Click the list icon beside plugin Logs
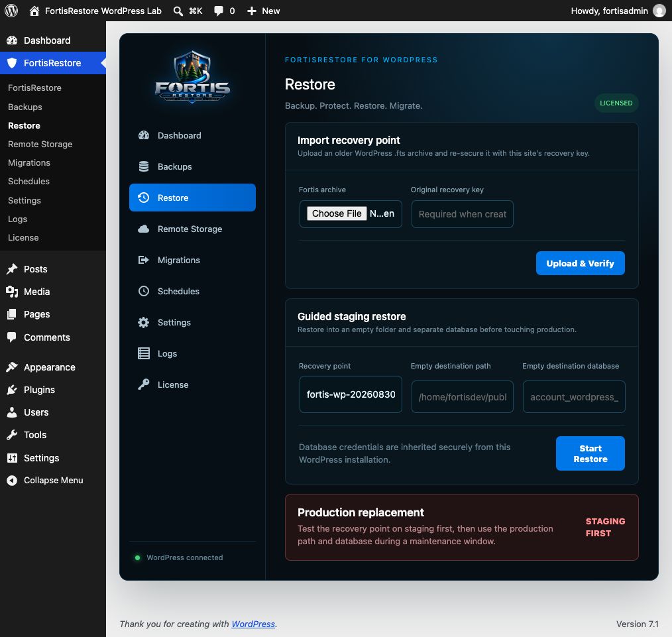Viewport: 672px width, 637px height. click(x=144, y=353)
